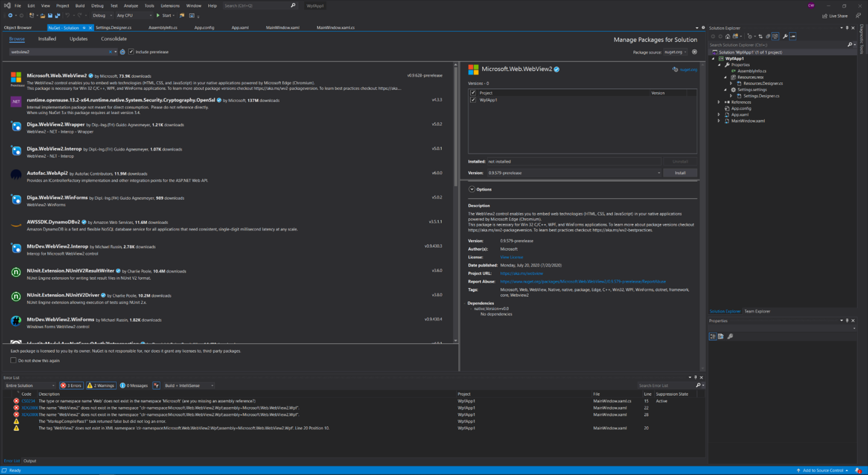Click the error list filter icon
Image resolution: width=868 pixels, height=475 pixels.
point(156,386)
